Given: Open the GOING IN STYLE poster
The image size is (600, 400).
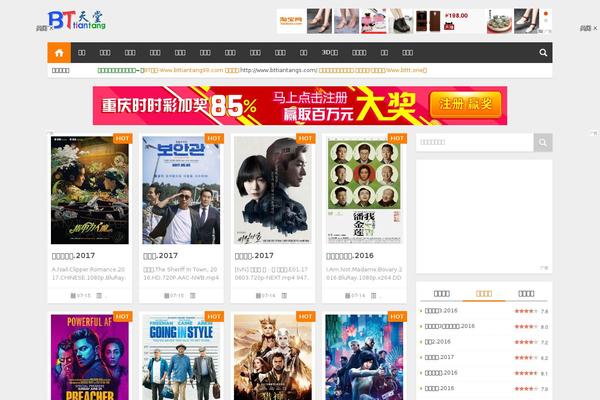Looking at the screenshot, I should (181, 357).
